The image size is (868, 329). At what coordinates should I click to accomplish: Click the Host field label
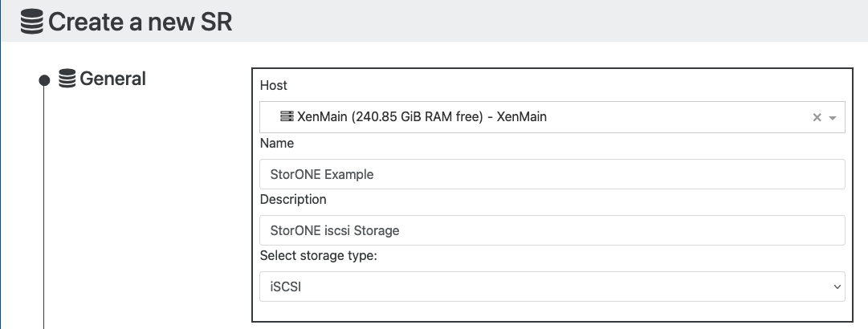tap(274, 85)
